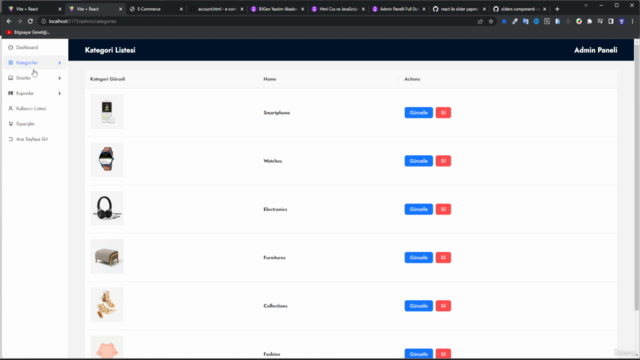The image size is (640, 360).
Task: Switch to the E-Commerce browser tab
Action: [155, 9]
